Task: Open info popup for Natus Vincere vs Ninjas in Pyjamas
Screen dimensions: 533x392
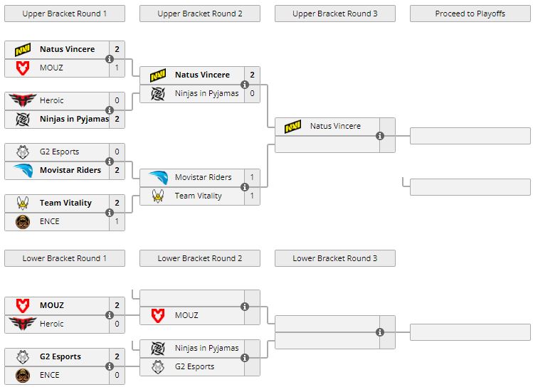Action: (x=245, y=85)
